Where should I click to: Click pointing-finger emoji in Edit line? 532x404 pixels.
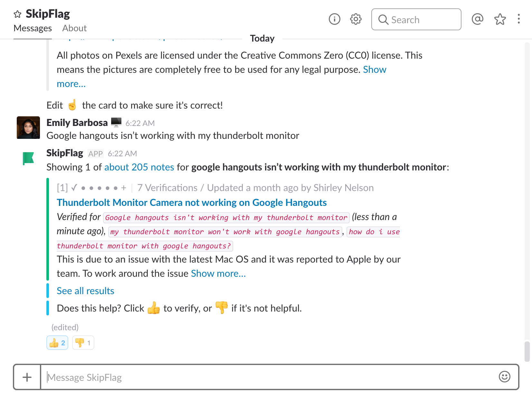72,105
